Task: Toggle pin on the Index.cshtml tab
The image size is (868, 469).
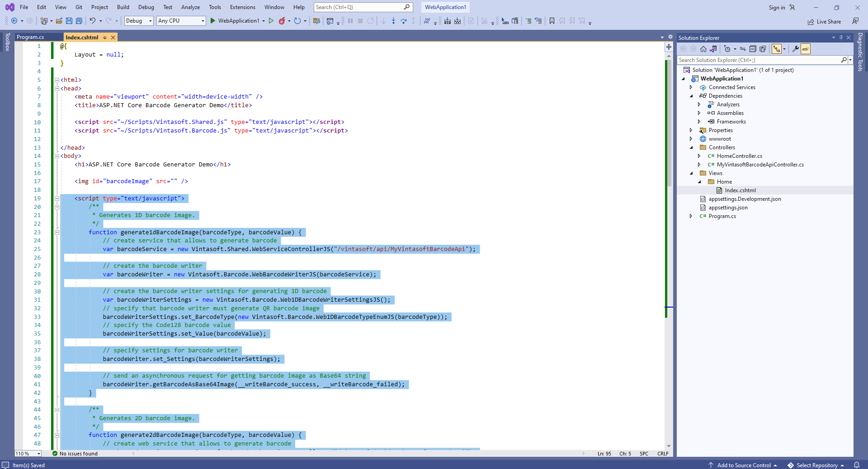Action: tap(105, 38)
